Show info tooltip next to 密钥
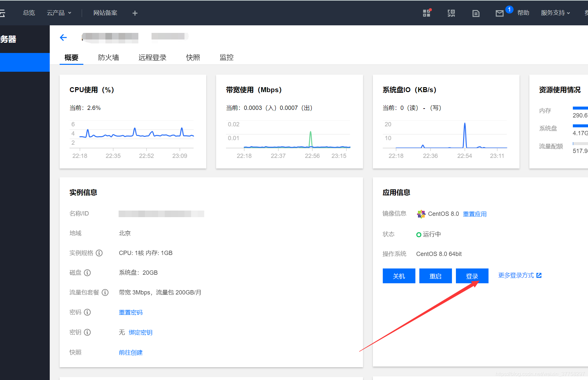This screenshot has width=588, height=380. point(87,332)
